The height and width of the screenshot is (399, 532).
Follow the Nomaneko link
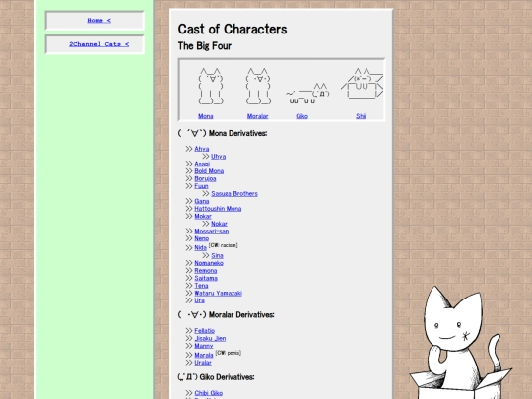tap(209, 263)
